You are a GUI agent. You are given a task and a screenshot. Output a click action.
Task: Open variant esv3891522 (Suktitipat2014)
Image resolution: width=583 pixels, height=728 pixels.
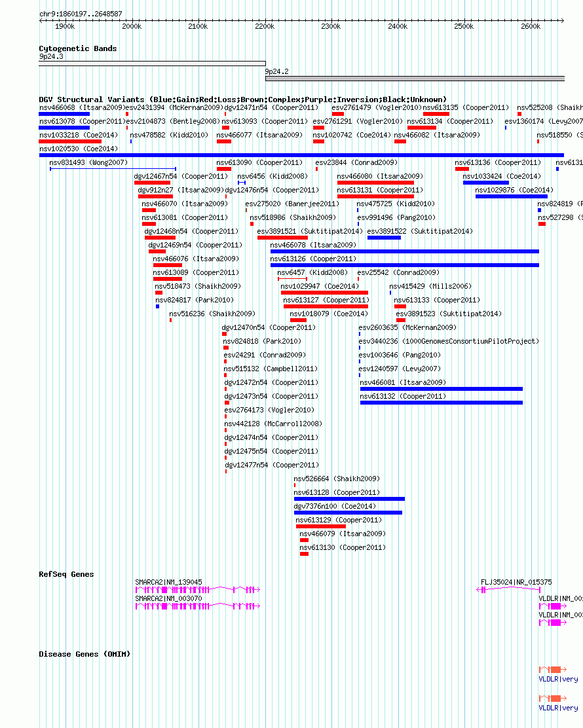420,231
